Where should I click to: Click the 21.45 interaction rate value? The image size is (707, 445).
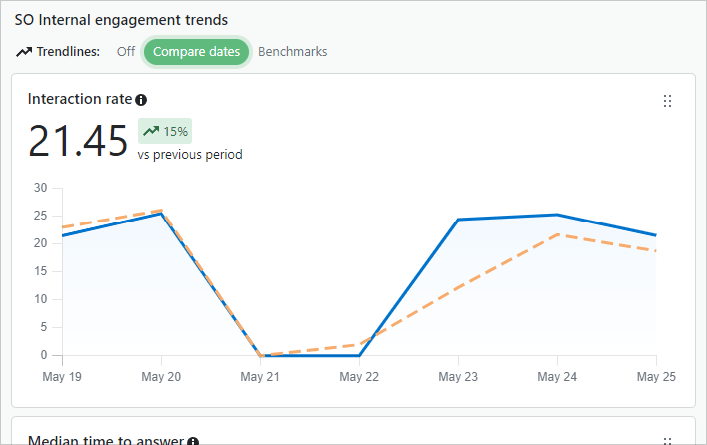coord(78,141)
